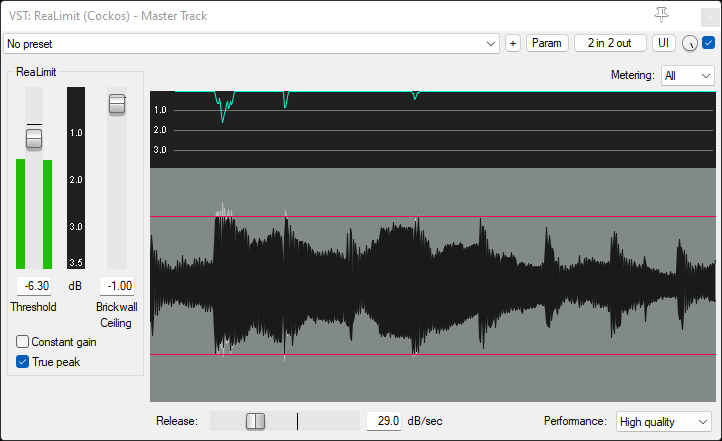Disable the True peak checkbox

23,362
